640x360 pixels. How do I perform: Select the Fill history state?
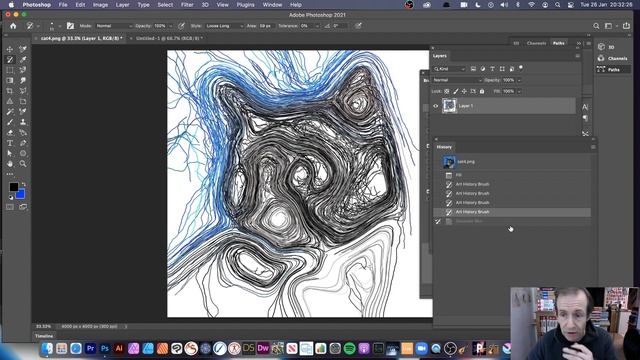[512, 175]
